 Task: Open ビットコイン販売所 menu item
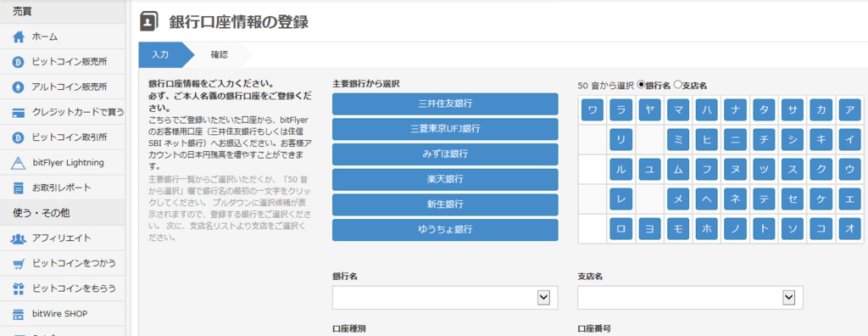(x=63, y=62)
